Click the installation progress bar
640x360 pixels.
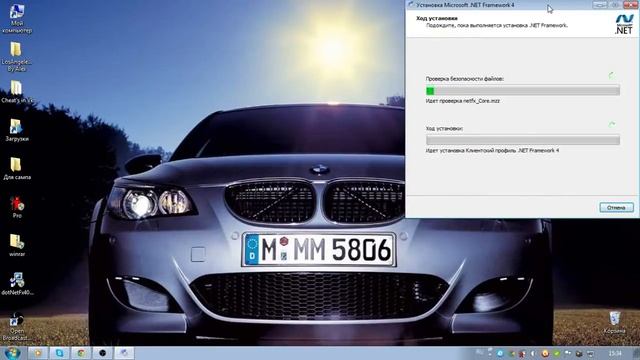pyautogui.click(x=523, y=140)
